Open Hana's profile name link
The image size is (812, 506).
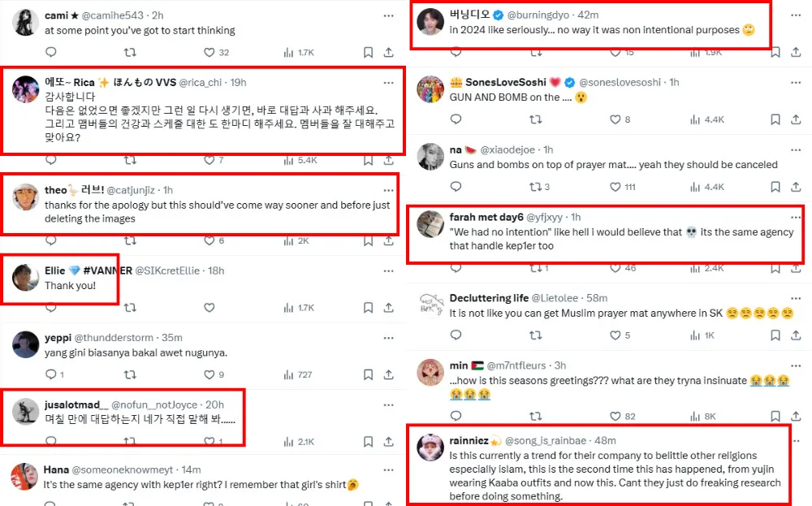[56, 469]
